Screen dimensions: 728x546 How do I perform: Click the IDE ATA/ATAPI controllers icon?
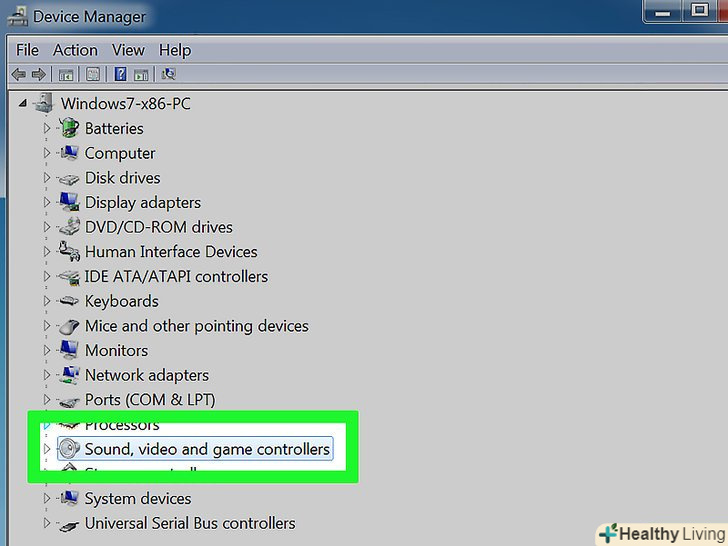69,277
